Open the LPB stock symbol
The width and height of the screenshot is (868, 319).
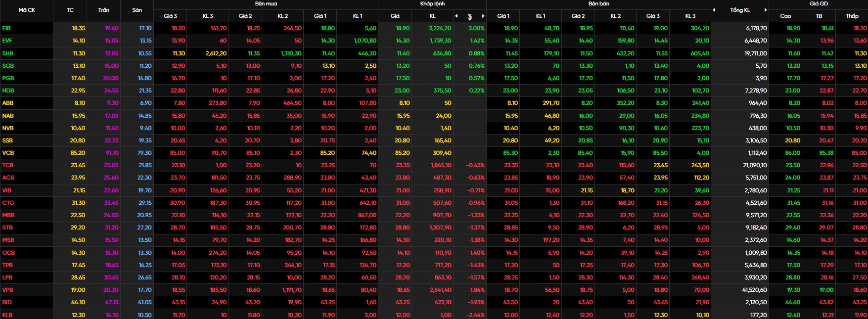(7, 277)
